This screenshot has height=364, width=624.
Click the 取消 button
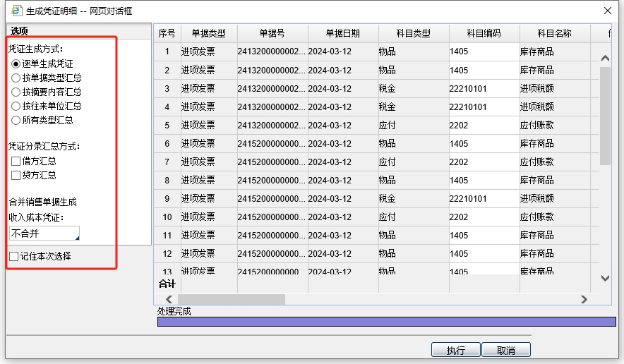click(506, 350)
